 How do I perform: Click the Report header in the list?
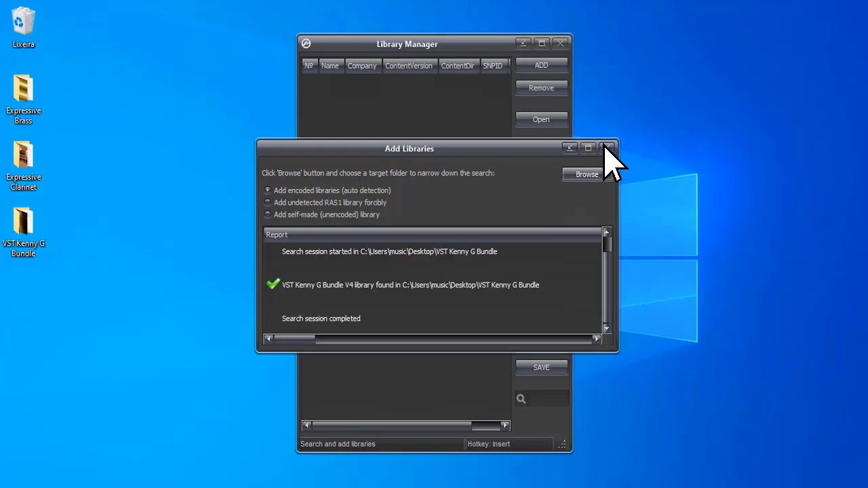432,235
